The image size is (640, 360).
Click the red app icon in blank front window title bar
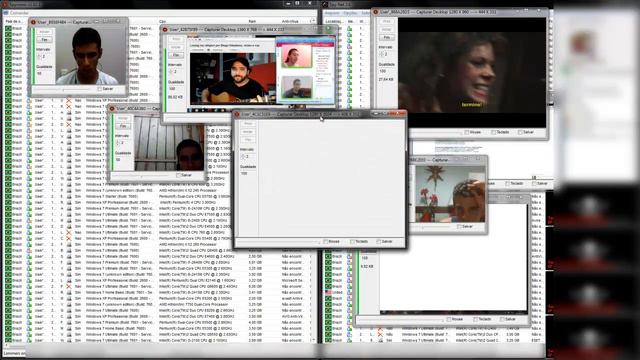point(237,114)
